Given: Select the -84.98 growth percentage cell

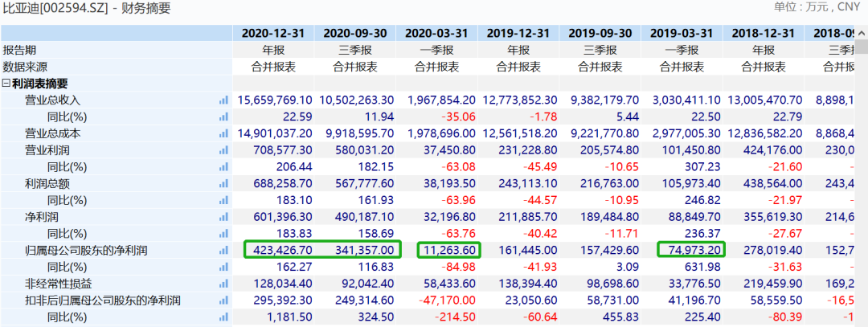Looking at the screenshot, I should (460, 268).
